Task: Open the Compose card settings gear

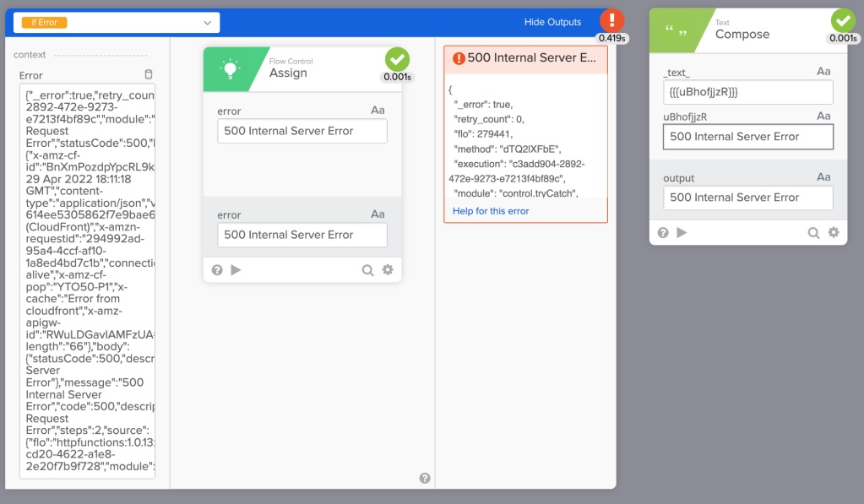Action: click(833, 232)
